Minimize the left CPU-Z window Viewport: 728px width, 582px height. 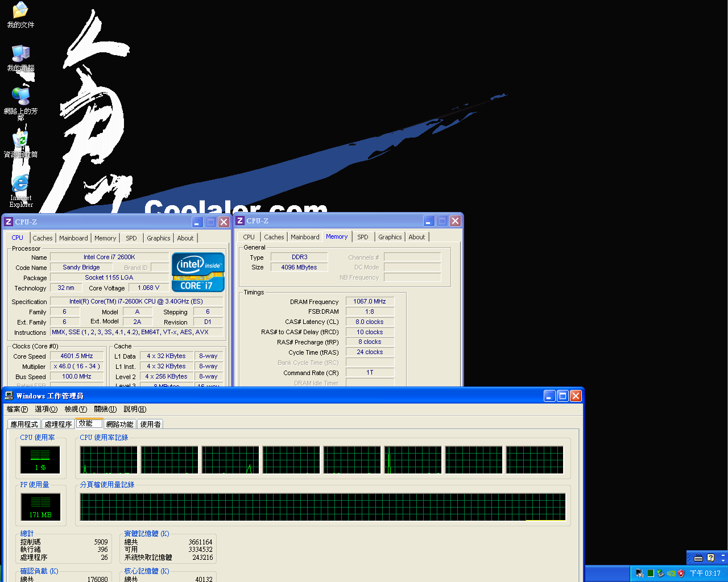click(197, 222)
